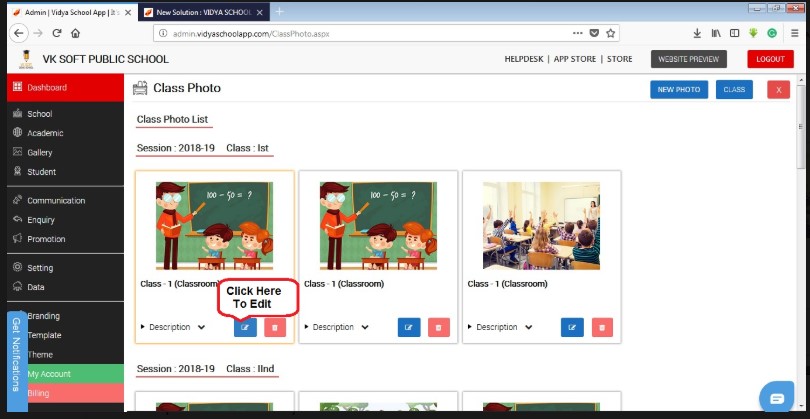Open page actions three-dot menu
Image resolution: width=810 pixels, height=419 pixels.
578,33
